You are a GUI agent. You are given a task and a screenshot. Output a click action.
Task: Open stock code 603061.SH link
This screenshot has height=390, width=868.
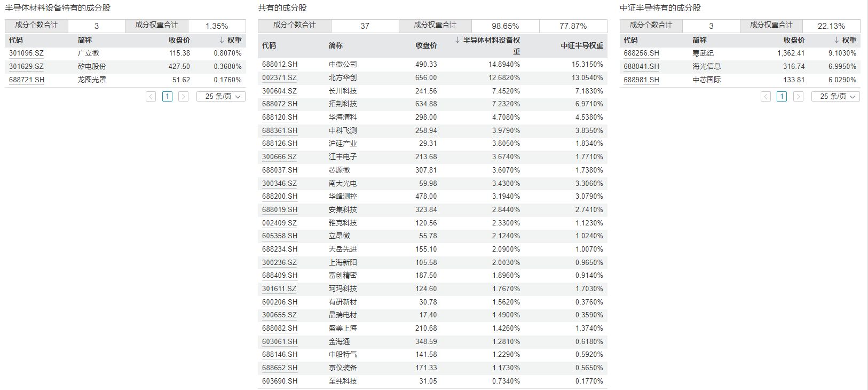(x=280, y=341)
